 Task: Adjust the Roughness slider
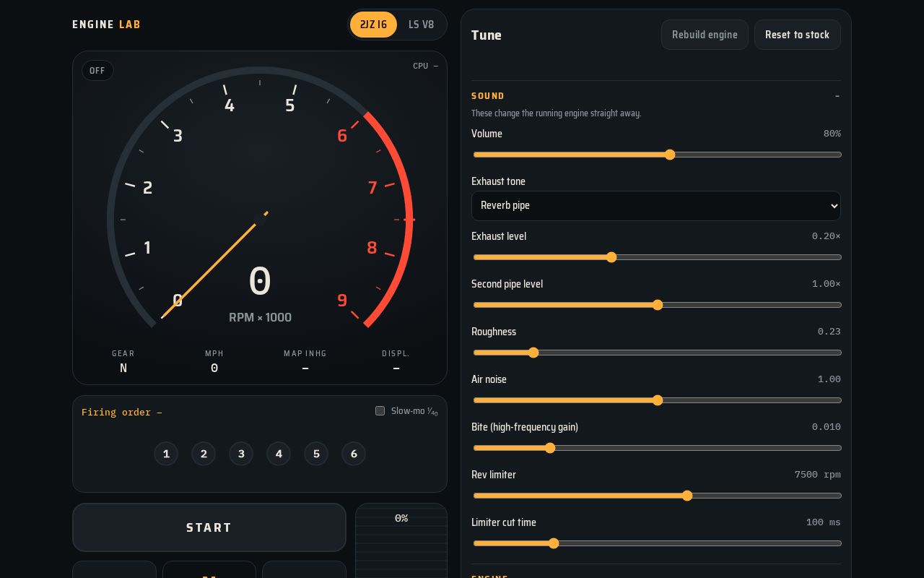pyautogui.click(x=657, y=353)
